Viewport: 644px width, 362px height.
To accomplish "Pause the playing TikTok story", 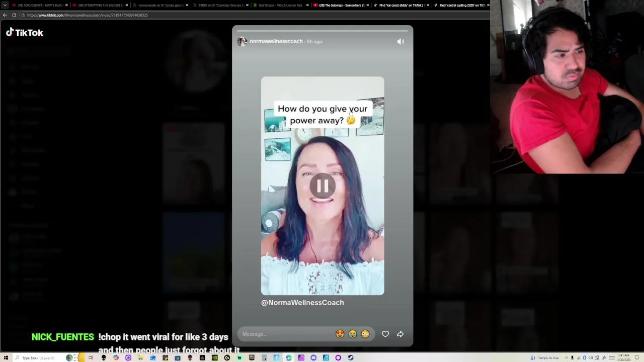I will point(323,186).
